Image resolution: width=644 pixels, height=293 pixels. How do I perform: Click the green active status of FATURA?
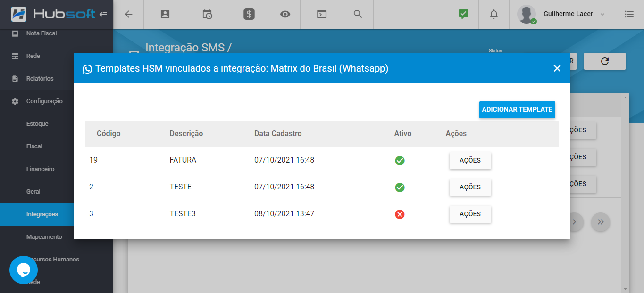pos(400,161)
